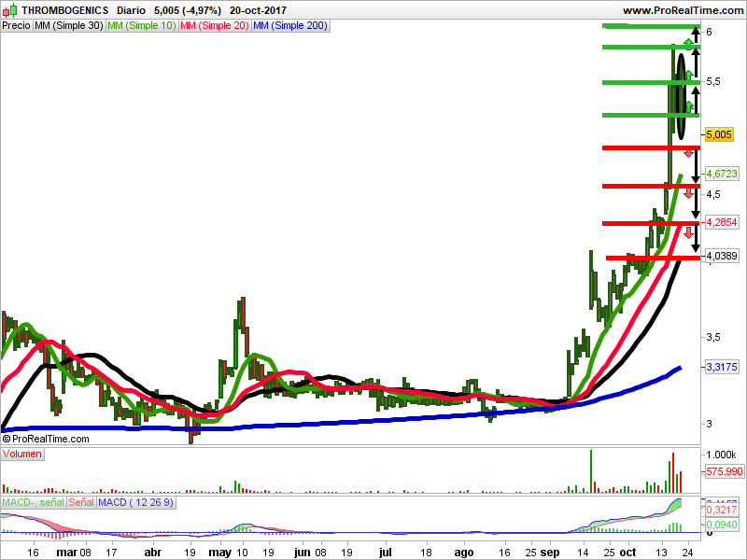This screenshot has width=747, height=560.
Task: Select the Precio indicator label
Action: pyautogui.click(x=16, y=26)
